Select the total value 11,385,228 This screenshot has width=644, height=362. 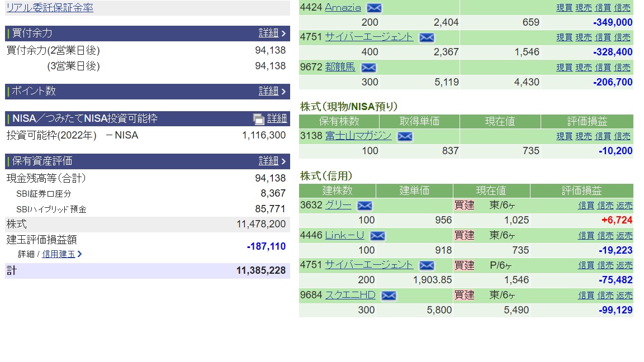261,270
